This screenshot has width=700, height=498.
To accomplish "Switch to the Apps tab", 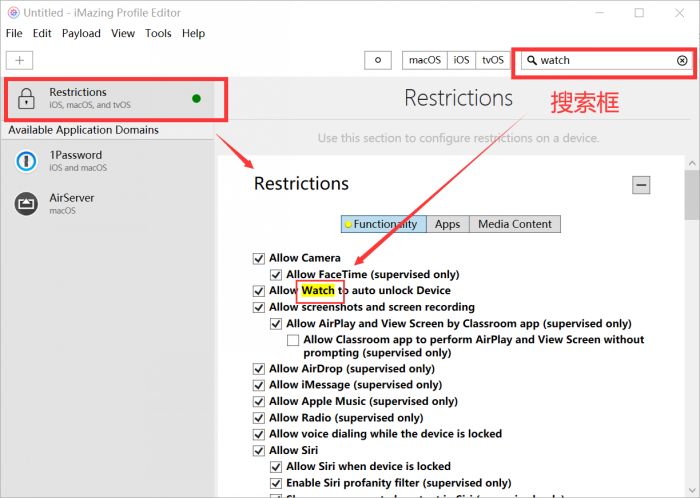I will click(447, 224).
